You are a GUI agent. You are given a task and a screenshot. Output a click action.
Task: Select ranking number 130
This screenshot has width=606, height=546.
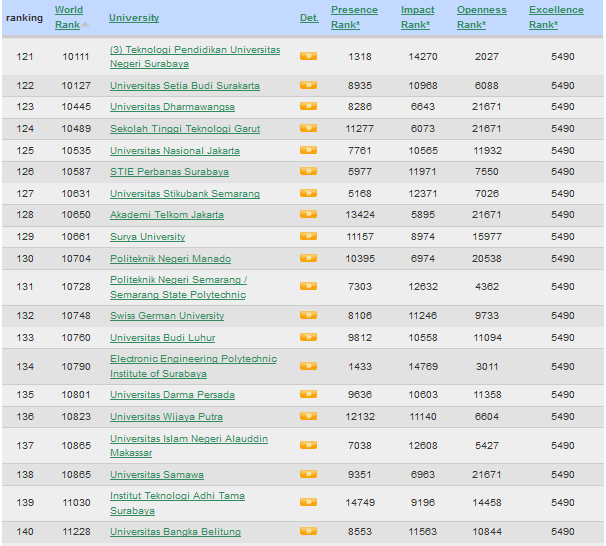click(25, 259)
